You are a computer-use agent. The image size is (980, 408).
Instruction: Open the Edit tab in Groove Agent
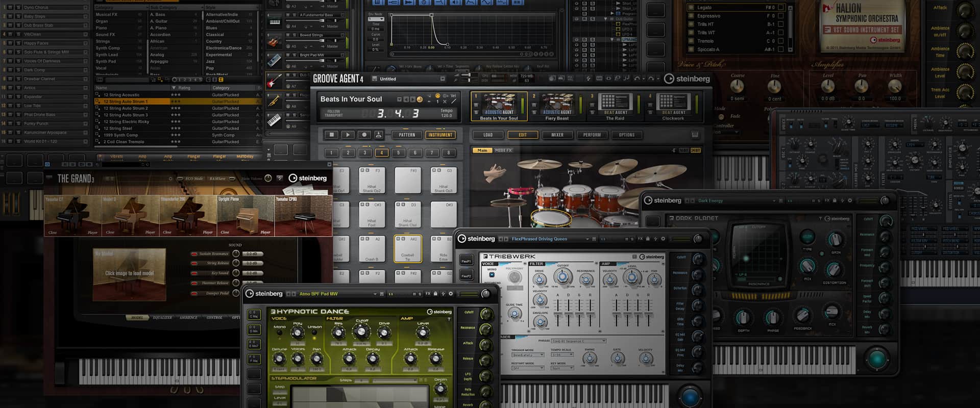point(523,135)
